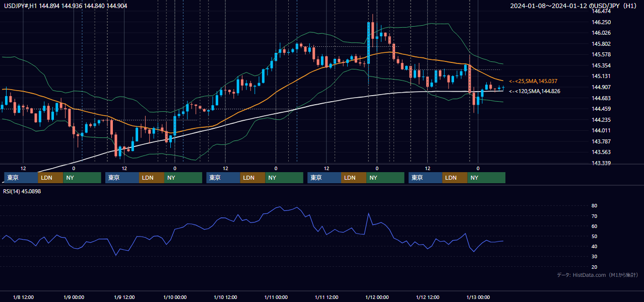Pick the 145.578 price axis label

click(602, 54)
